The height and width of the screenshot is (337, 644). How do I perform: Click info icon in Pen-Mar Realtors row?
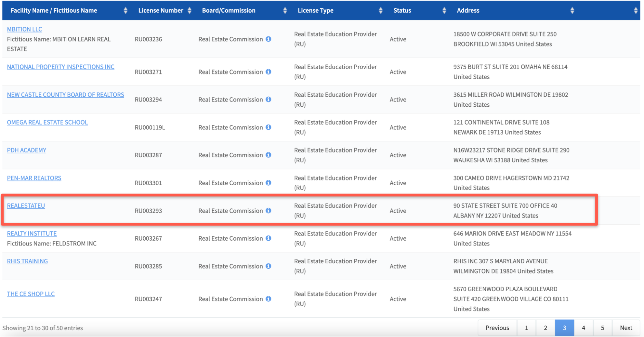click(268, 182)
